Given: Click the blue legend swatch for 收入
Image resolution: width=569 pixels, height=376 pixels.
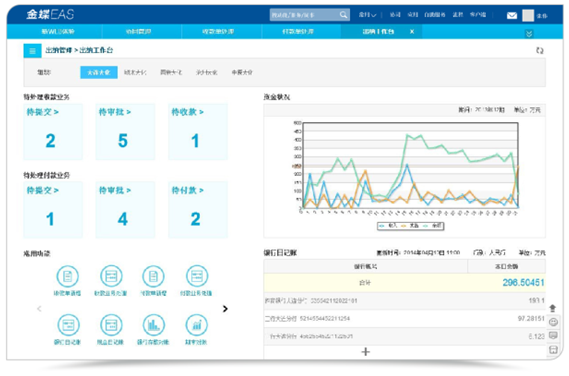Looking at the screenshot, I should [382, 226].
